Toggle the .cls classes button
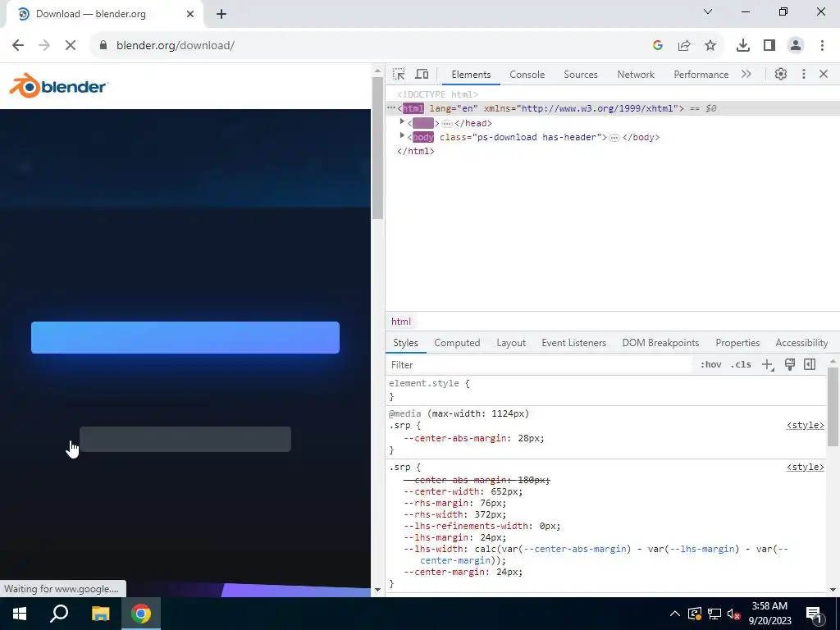Image resolution: width=840 pixels, height=630 pixels. 741,365
